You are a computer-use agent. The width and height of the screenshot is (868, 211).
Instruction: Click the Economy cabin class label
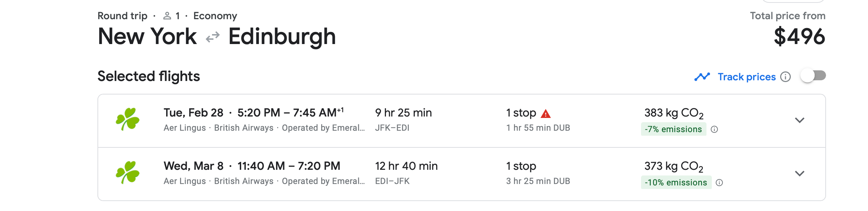215,16
